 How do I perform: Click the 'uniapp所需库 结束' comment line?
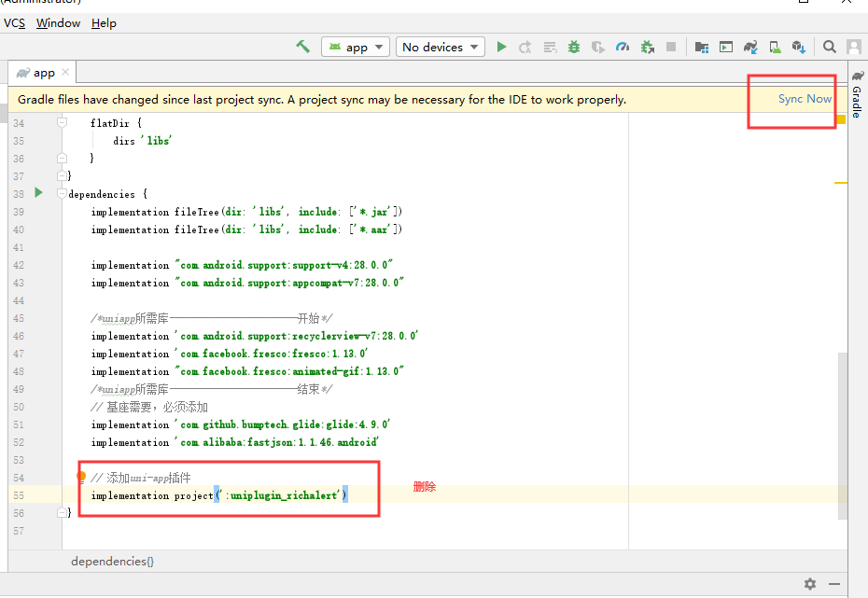coord(212,389)
